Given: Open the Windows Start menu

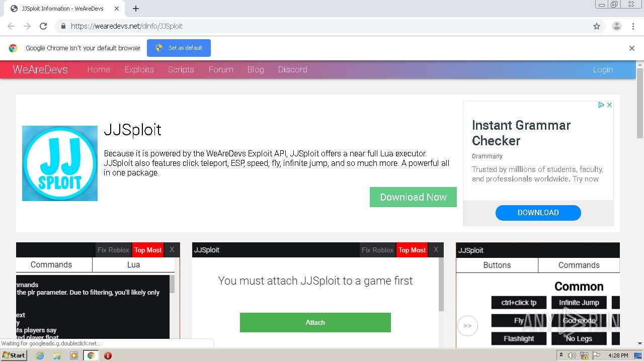Looking at the screenshot, I should 14,355.
